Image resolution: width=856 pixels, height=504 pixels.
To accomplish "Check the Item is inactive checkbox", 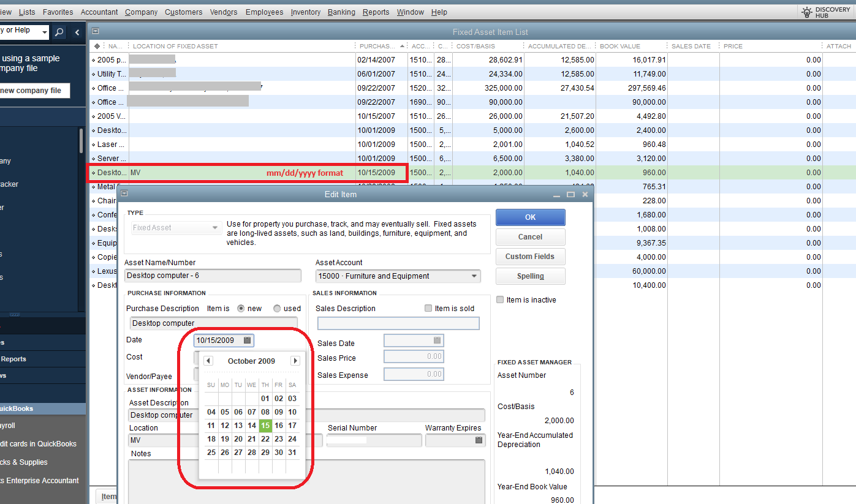I will point(500,299).
